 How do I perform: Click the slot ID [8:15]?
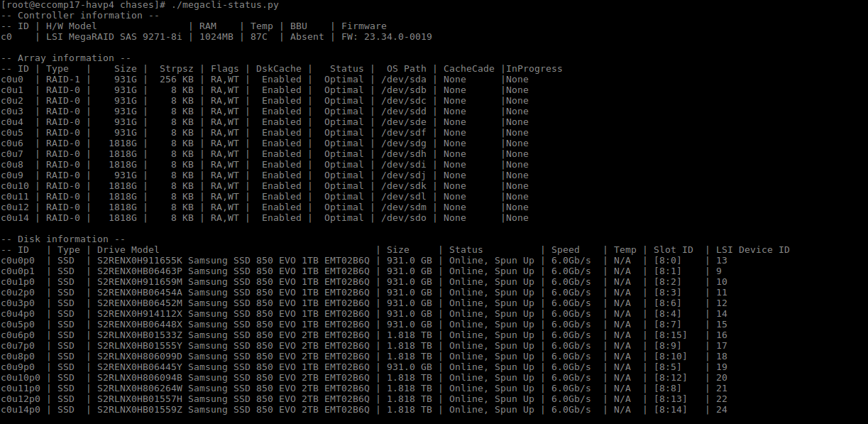pyautogui.click(x=670, y=335)
